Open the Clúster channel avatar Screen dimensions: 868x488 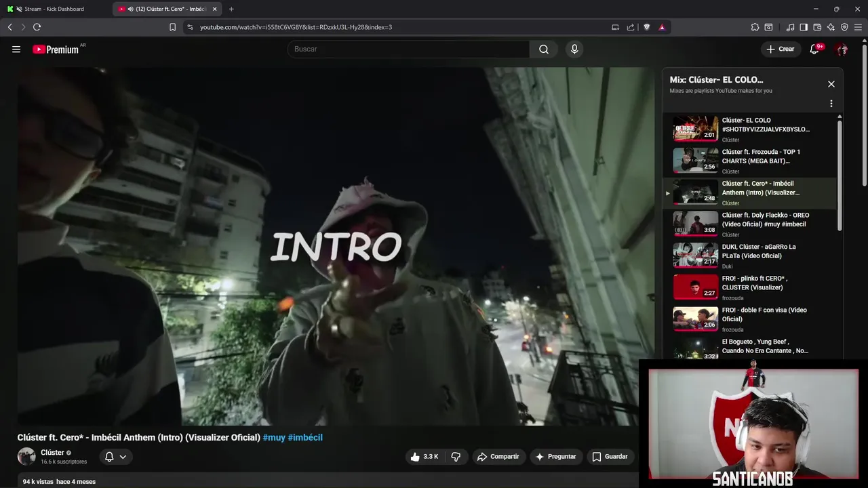point(26,456)
